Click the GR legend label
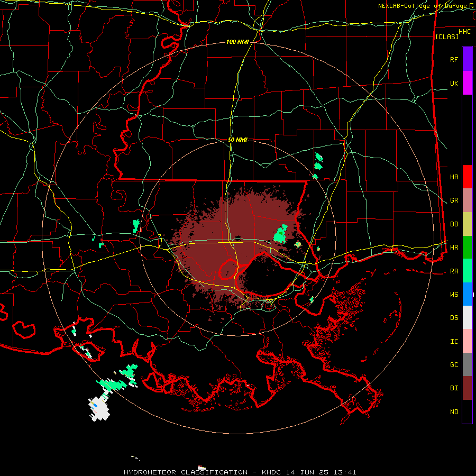This screenshot has width=476, height=476. (454, 200)
